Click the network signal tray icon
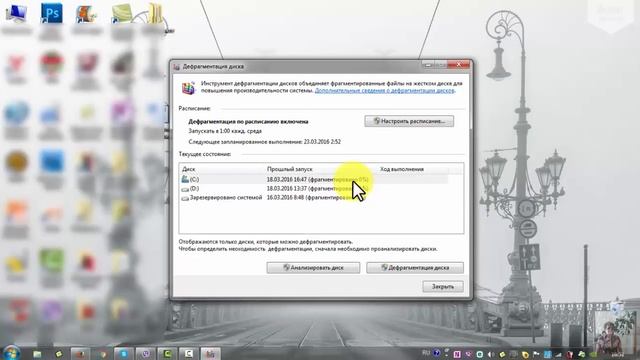 pyautogui.click(x=558, y=355)
